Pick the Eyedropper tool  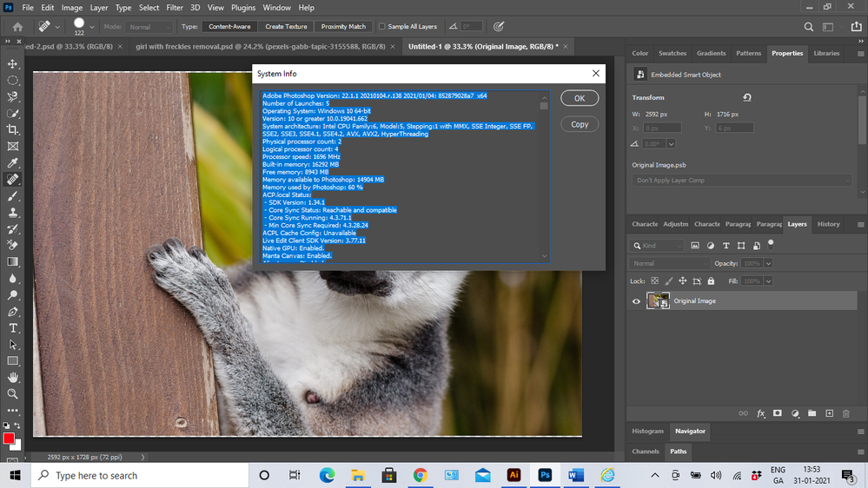pos(13,163)
